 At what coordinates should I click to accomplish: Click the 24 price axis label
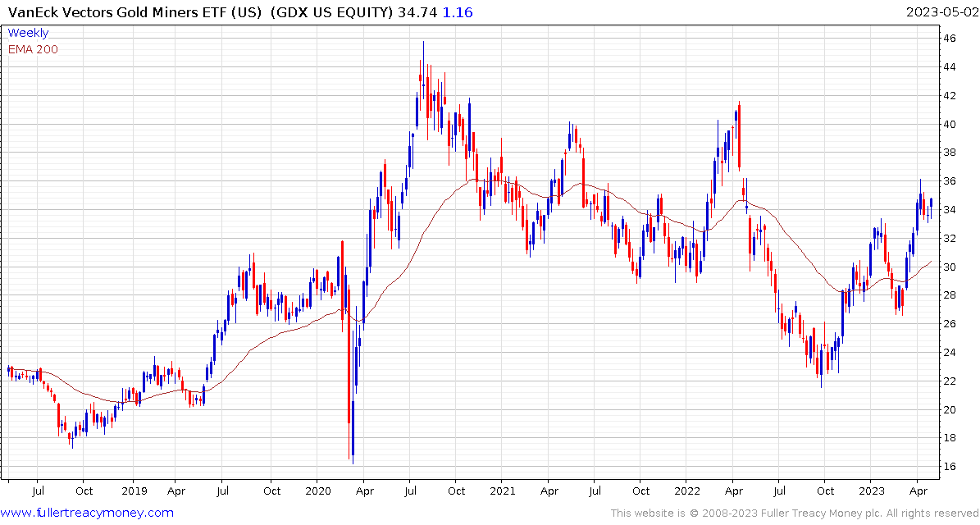[x=950, y=353]
